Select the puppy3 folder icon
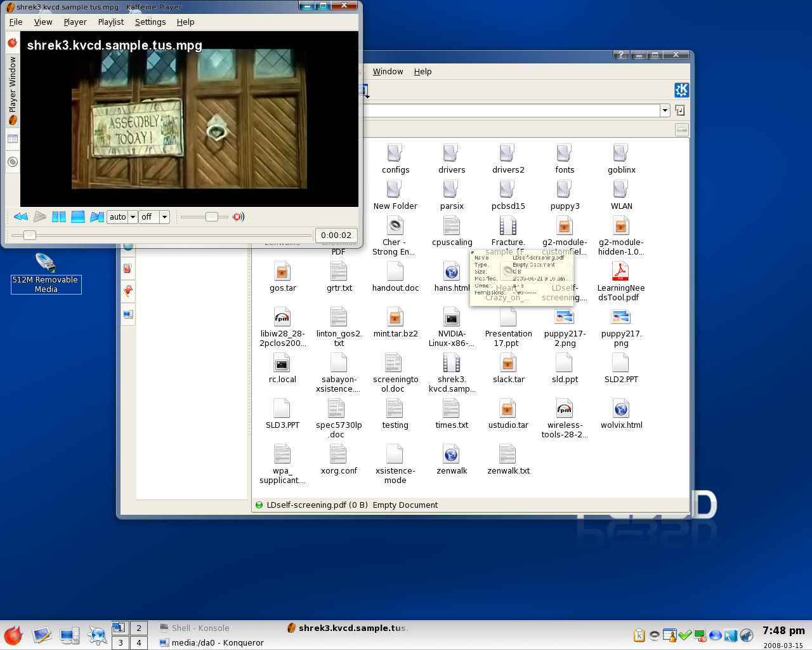The width and height of the screenshot is (812, 650). 564,189
